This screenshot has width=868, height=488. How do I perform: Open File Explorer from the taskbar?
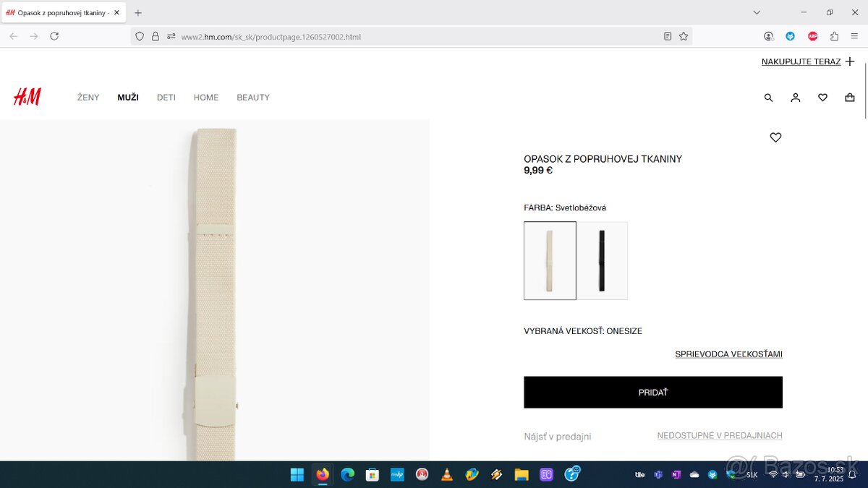click(x=522, y=474)
